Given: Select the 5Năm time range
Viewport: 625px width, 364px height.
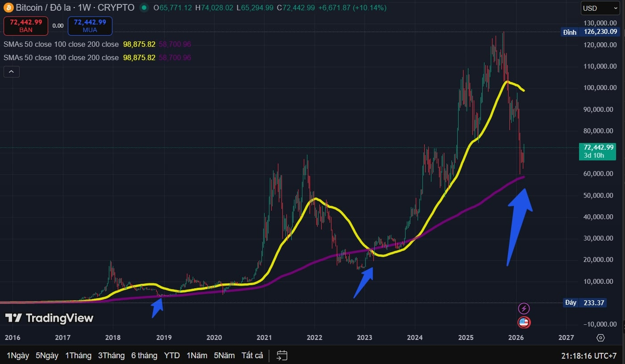Looking at the screenshot, I should pos(224,356).
